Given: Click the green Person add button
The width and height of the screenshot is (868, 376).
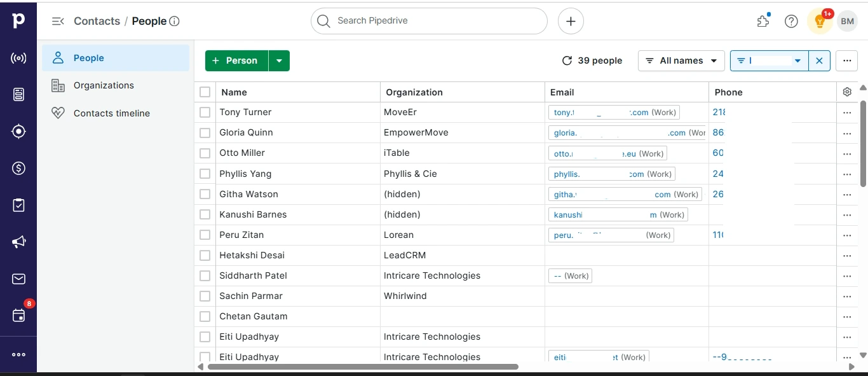Looking at the screenshot, I should 236,60.
